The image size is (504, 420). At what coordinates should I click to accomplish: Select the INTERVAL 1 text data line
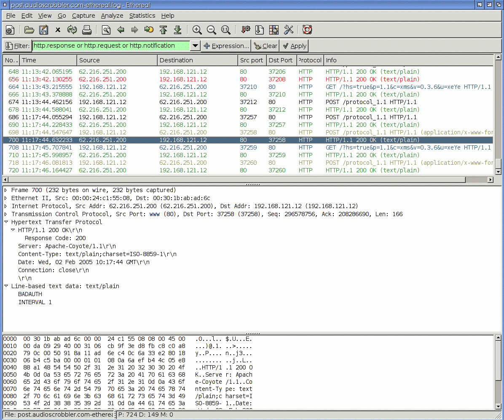coord(35,302)
